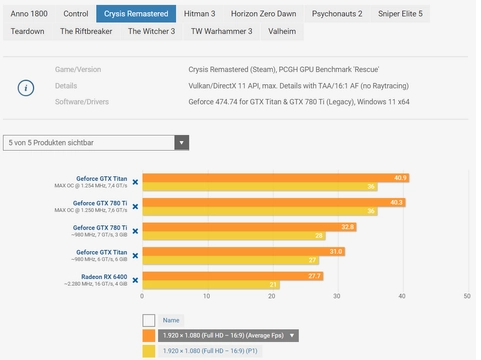Screen dimensions: 481x360
Task: Switch to The Riftbreaker tab
Action: (x=86, y=31)
